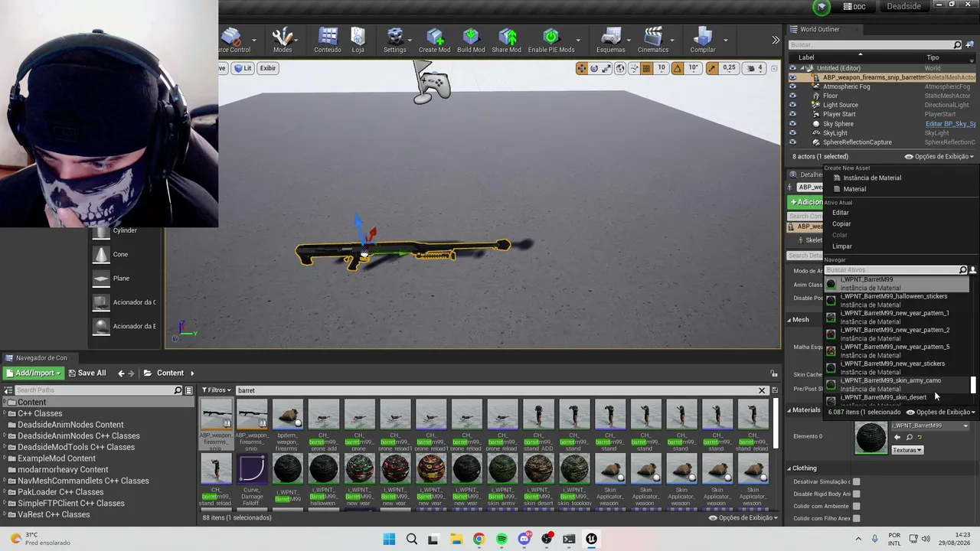This screenshot has height=551, width=980.
Task: Open Opções de Exibição in Content Browser
Action: [x=743, y=517]
